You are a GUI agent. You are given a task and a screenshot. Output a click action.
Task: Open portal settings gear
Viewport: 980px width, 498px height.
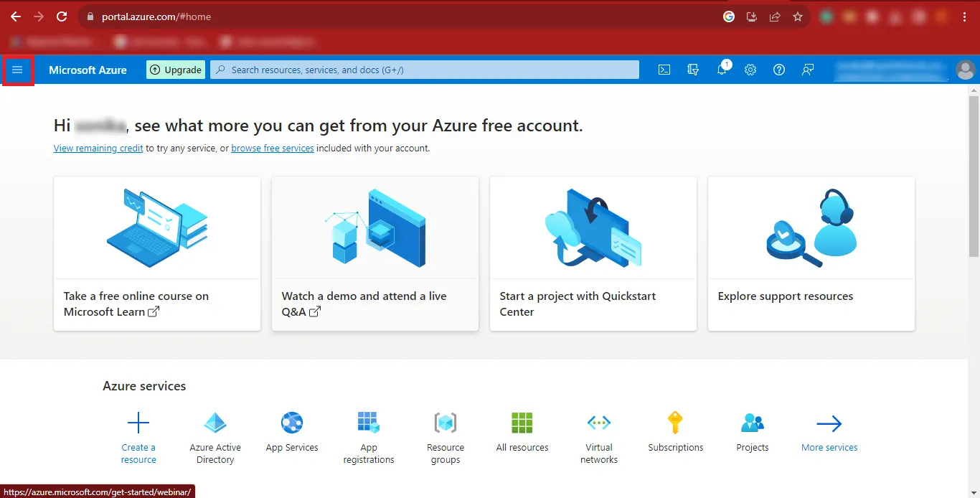(750, 69)
